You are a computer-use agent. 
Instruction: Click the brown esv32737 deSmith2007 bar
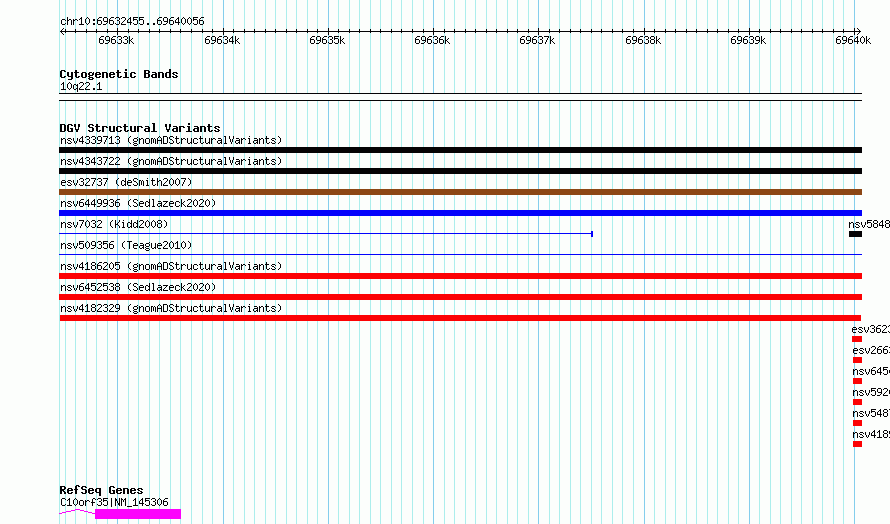pyautogui.click(x=460, y=192)
